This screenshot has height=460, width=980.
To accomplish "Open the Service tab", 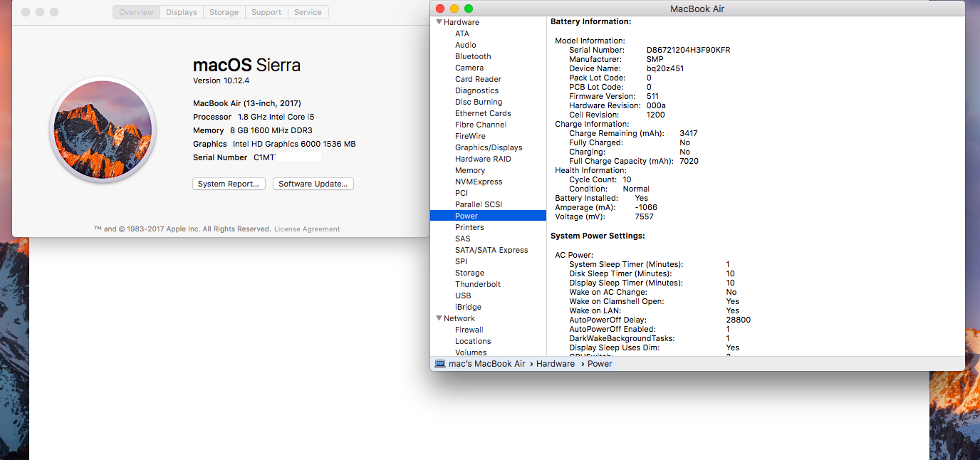I will (308, 12).
